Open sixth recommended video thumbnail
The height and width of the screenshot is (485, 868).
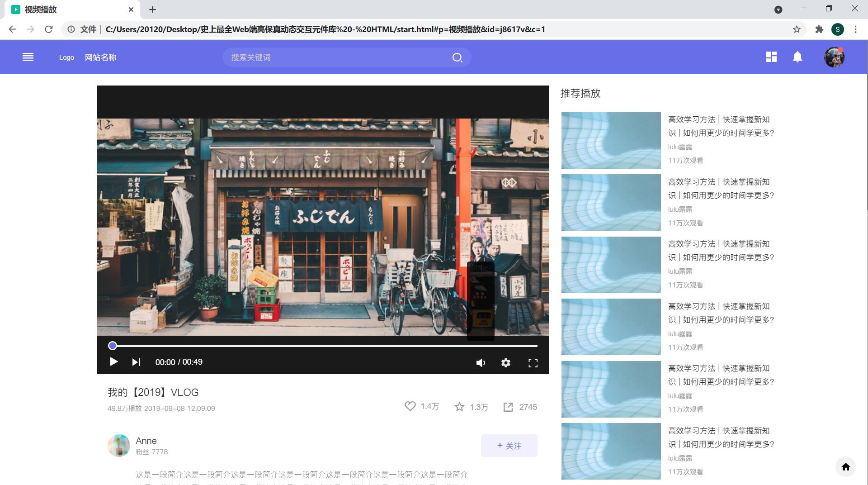point(611,451)
